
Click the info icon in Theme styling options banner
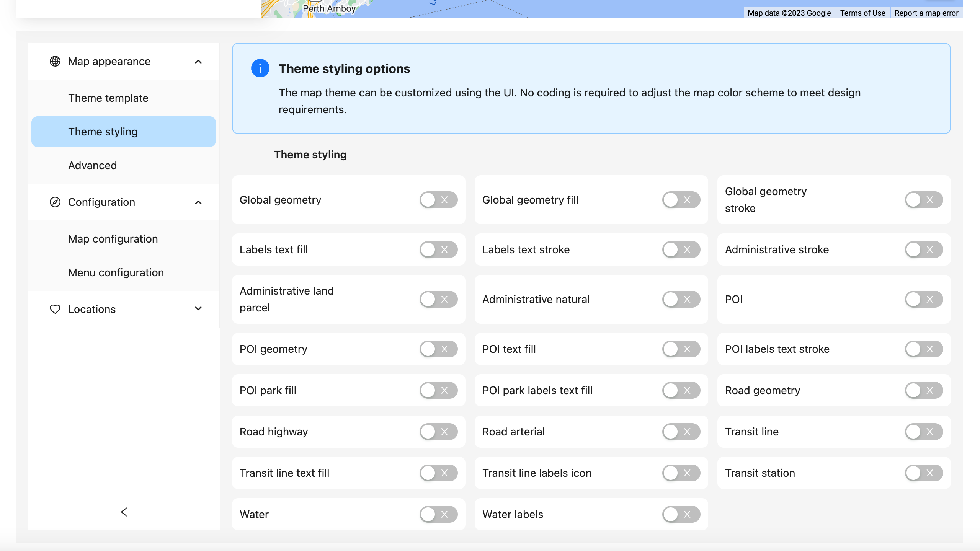click(260, 68)
